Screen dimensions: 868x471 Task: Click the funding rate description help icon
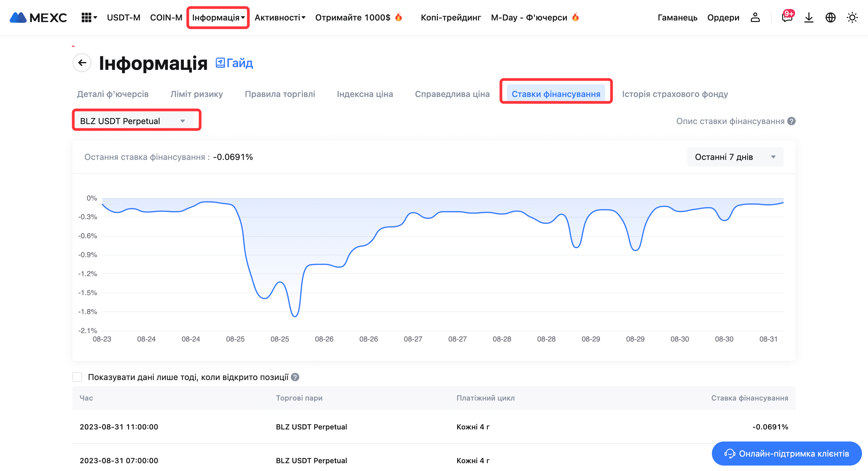(x=791, y=121)
